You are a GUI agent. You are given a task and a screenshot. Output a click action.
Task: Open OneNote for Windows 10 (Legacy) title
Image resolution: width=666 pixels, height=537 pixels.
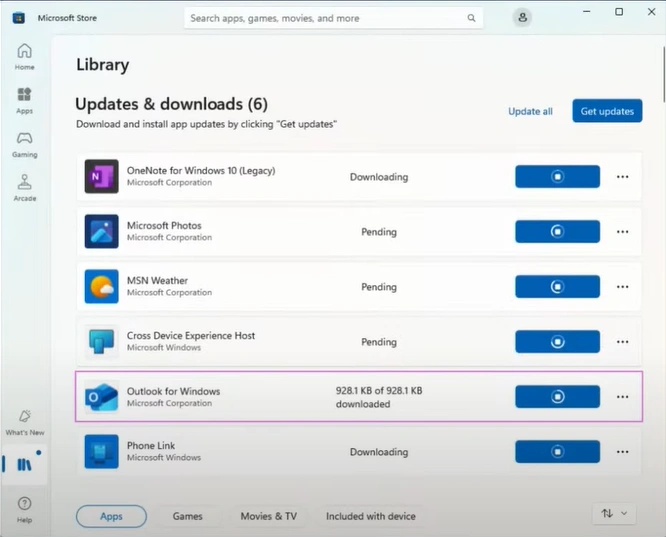click(x=201, y=170)
